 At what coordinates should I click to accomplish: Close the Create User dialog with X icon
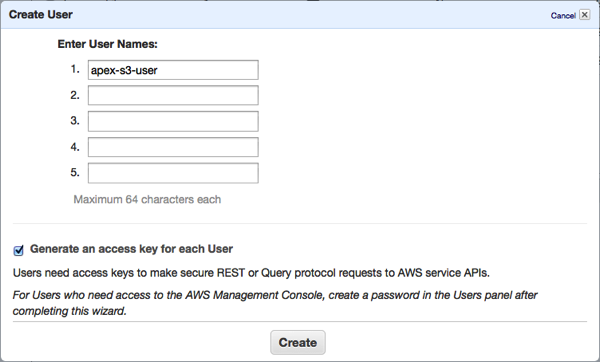tap(584, 15)
